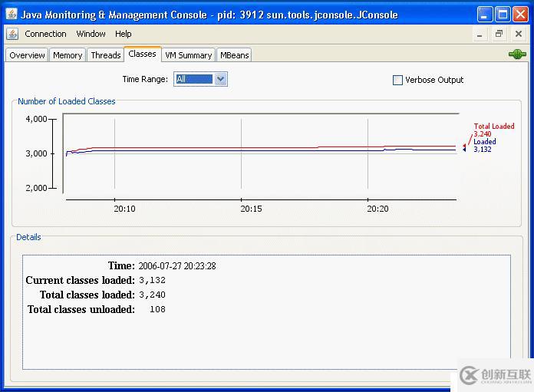
Task: Open the Help menu
Action: click(123, 34)
